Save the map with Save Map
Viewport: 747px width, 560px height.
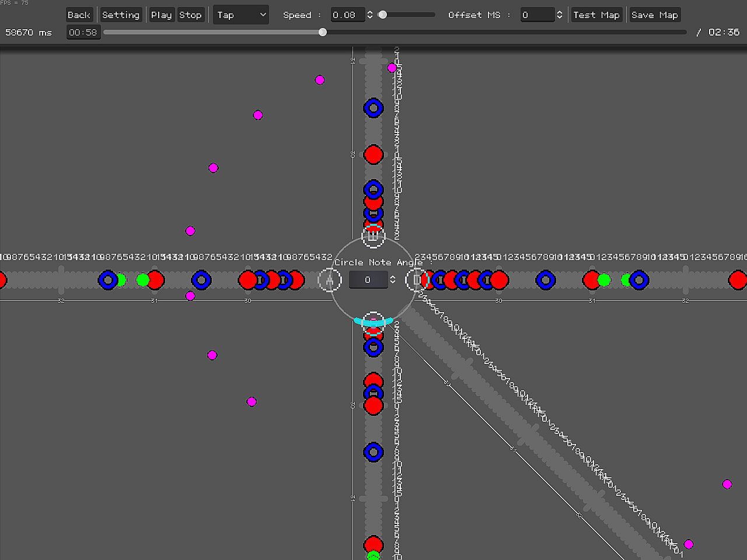click(654, 15)
